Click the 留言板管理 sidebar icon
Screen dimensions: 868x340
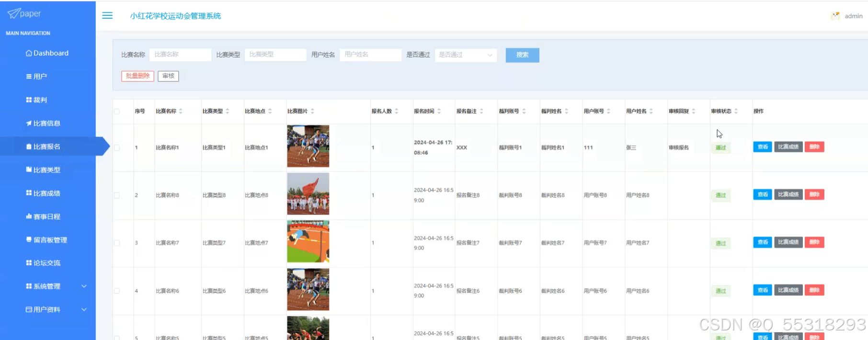pos(29,240)
